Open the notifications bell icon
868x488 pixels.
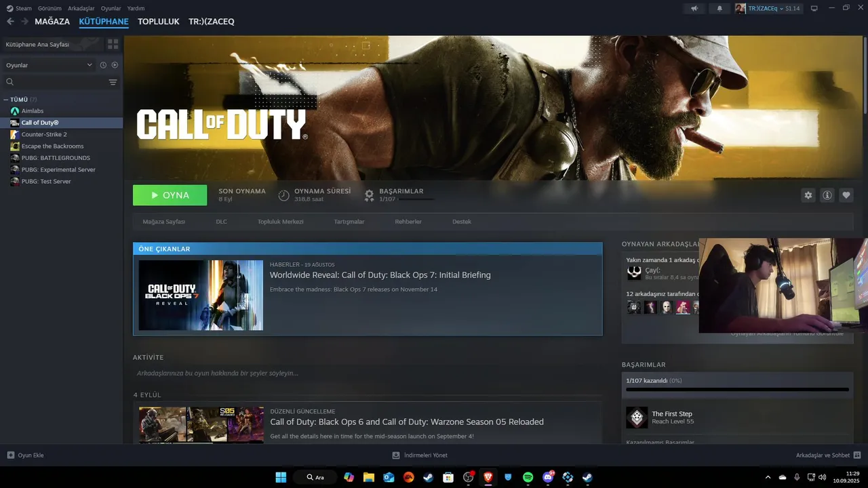click(x=719, y=8)
